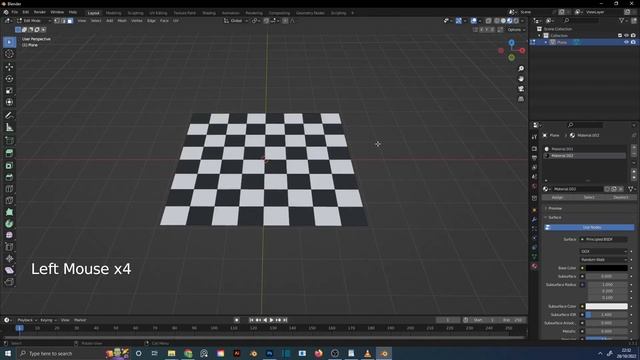
Task: Open the Random Walk subsurface method dropdown
Action: [603, 260]
